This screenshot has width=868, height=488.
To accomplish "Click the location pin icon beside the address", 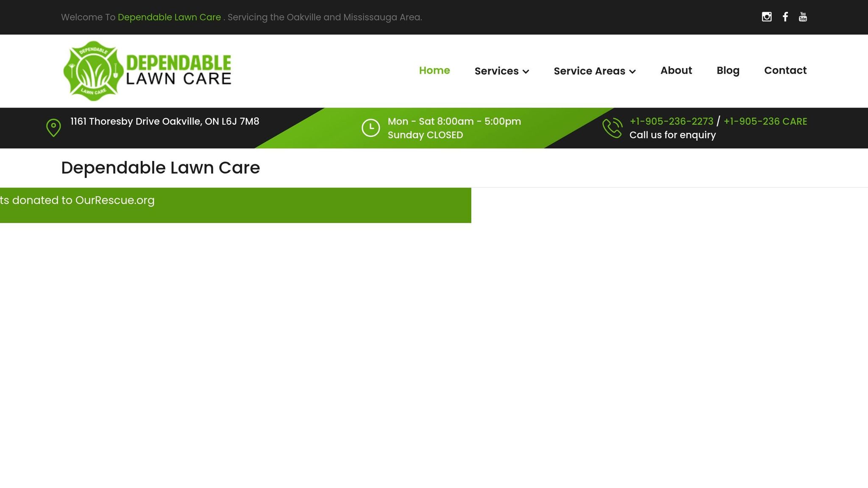I will pyautogui.click(x=53, y=127).
